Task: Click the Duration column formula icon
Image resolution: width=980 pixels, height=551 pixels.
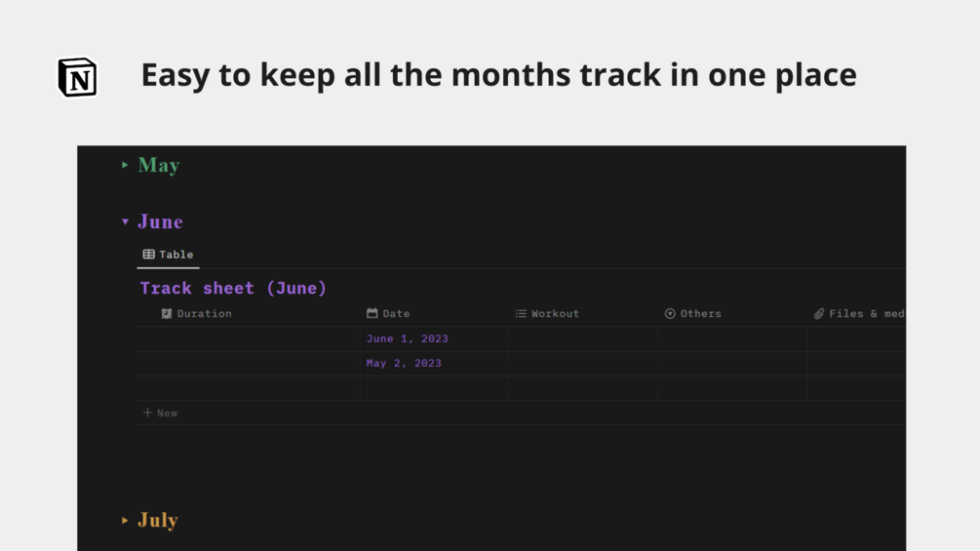Action: click(167, 314)
